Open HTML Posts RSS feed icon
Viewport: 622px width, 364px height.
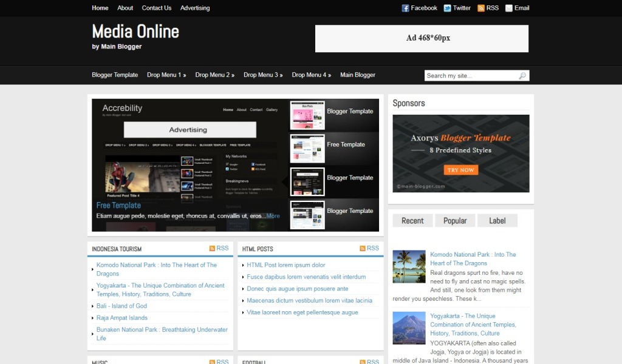363,248
